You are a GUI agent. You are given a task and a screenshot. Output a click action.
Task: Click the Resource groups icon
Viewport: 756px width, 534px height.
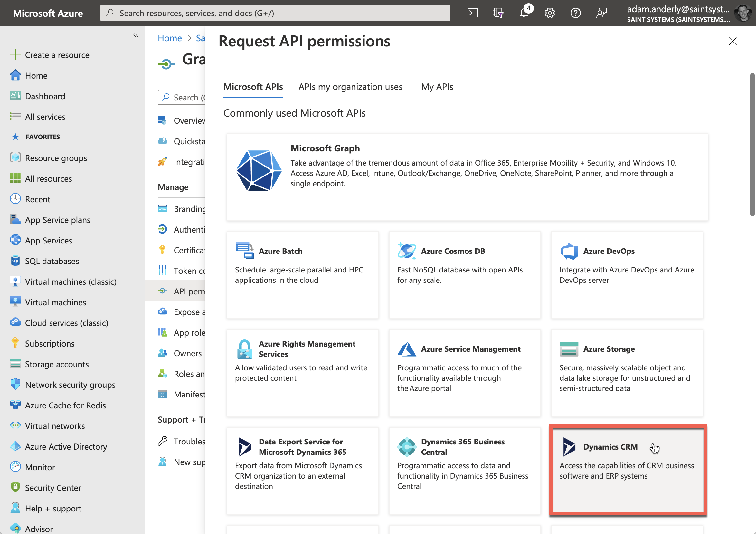tap(15, 157)
